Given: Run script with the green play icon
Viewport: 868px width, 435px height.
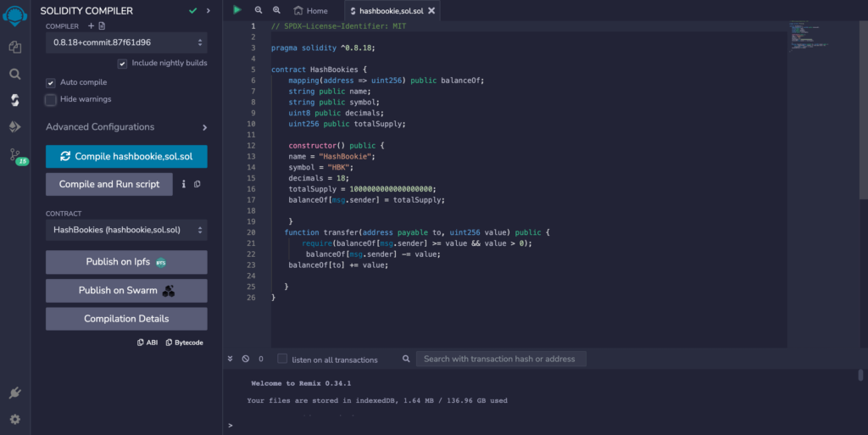Looking at the screenshot, I should 237,10.
